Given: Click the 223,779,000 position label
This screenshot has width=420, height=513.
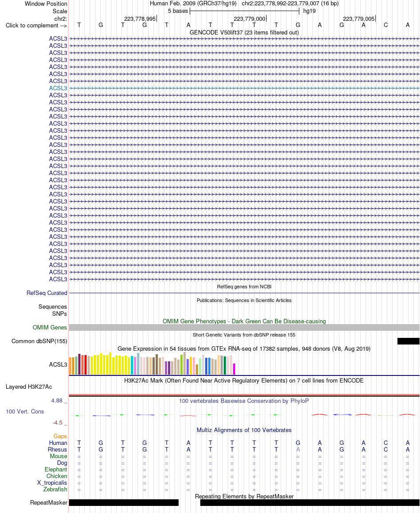Looking at the screenshot, I should pos(250,19).
